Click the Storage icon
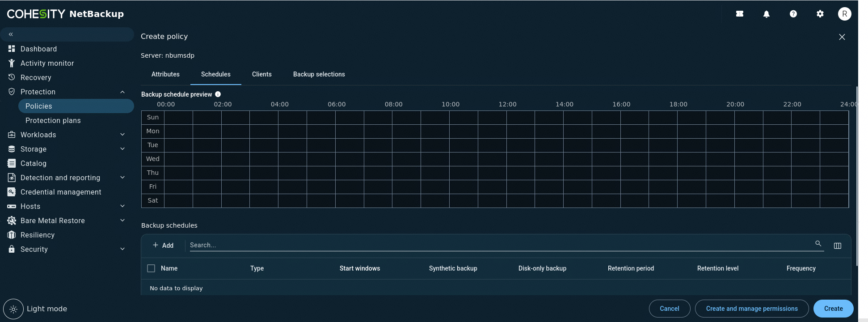The image size is (868, 322). 12,149
